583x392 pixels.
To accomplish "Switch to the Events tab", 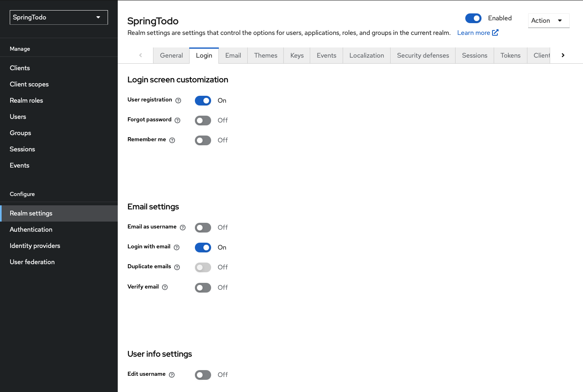I will (326, 56).
